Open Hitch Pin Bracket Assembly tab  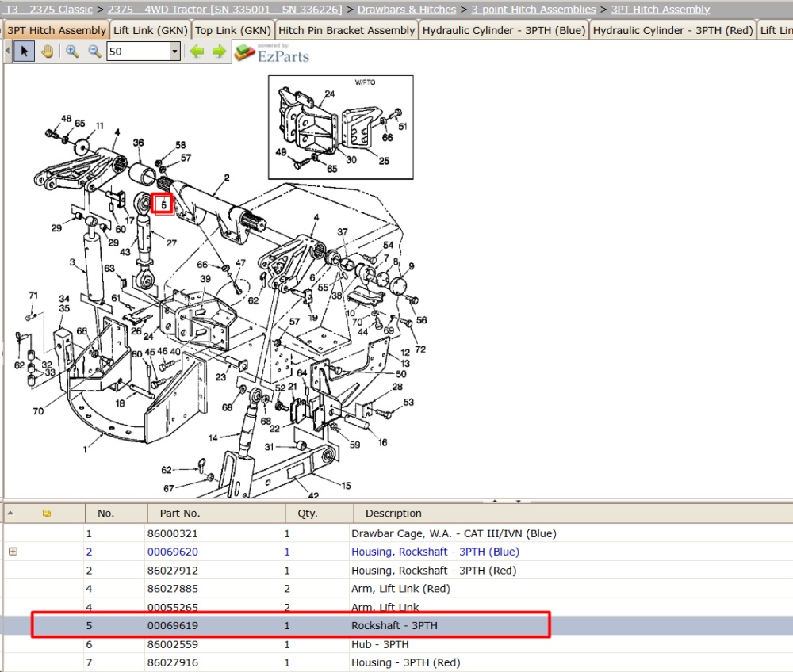pyautogui.click(x=347, y=30)
